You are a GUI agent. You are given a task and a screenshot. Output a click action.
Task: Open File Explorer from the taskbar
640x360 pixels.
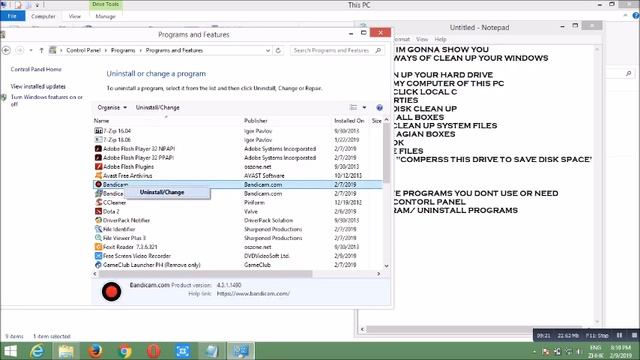[66, 351]
